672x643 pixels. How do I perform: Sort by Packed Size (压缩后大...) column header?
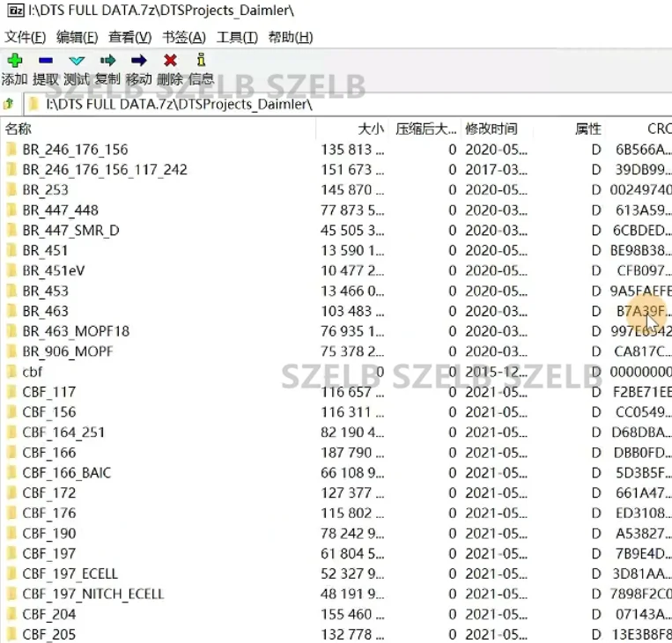coord(425,129)
